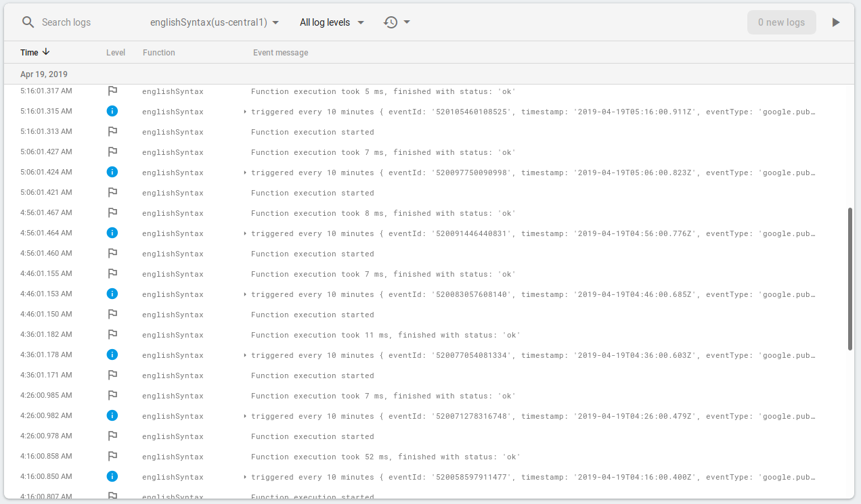The height and width of the screenshot is (504, 861).
Task: Expand the triggered message at 5:16:01.315 AM
Action: click(x=245, y=111)
